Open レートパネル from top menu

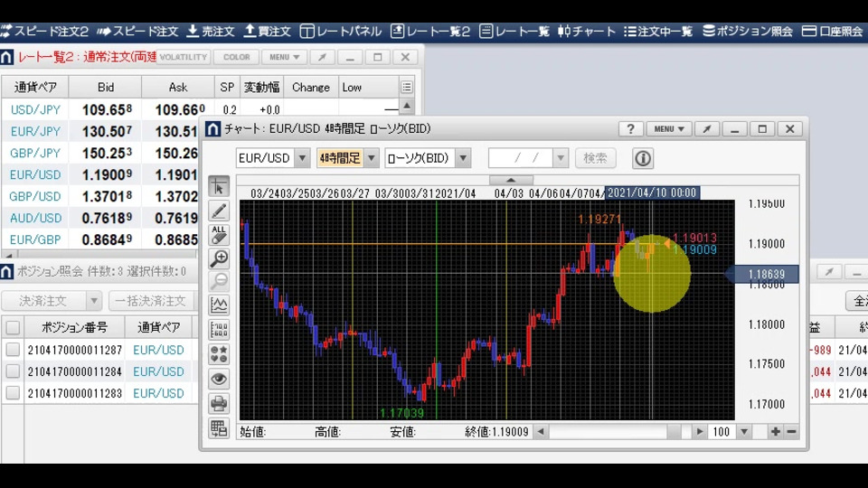(x=341, y=32)
